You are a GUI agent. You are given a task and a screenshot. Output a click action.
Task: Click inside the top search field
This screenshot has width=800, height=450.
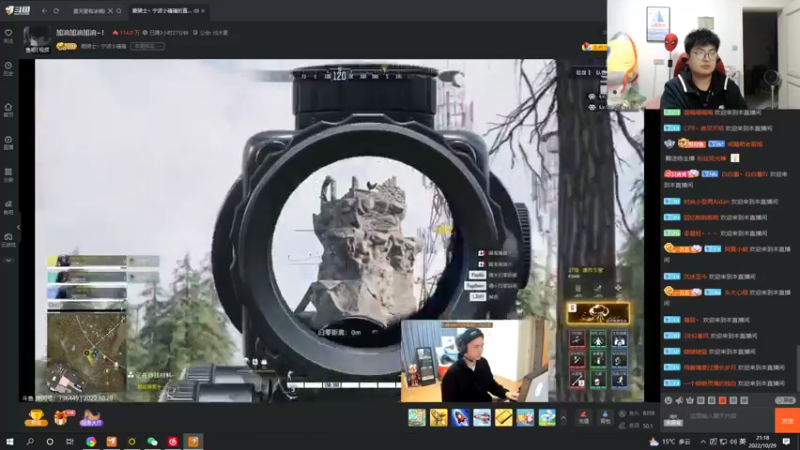click(x=89, y=11)
